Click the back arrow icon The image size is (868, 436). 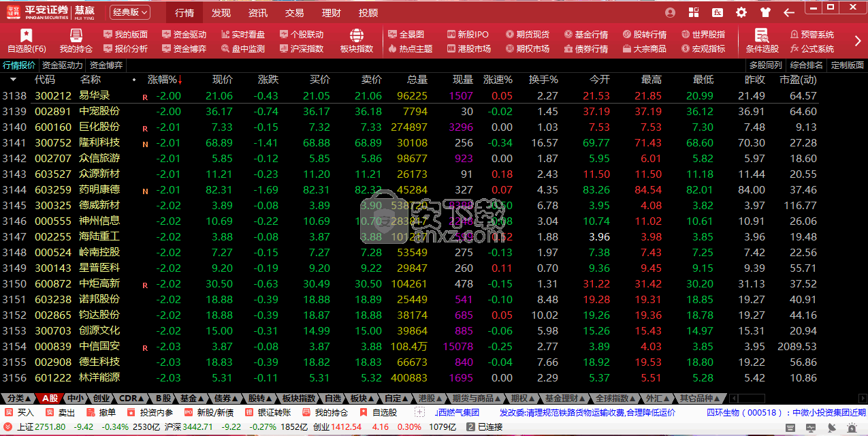pos(789,12)
